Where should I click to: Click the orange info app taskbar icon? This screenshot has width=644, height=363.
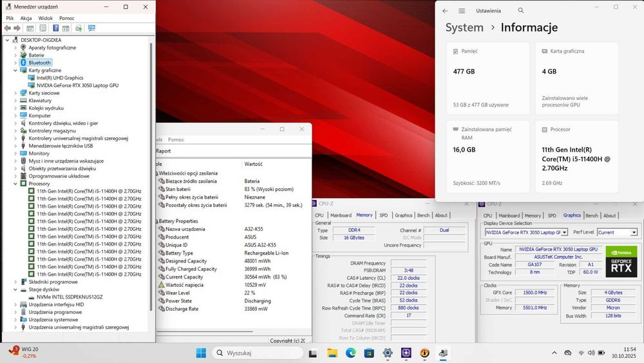coord(424,353)
